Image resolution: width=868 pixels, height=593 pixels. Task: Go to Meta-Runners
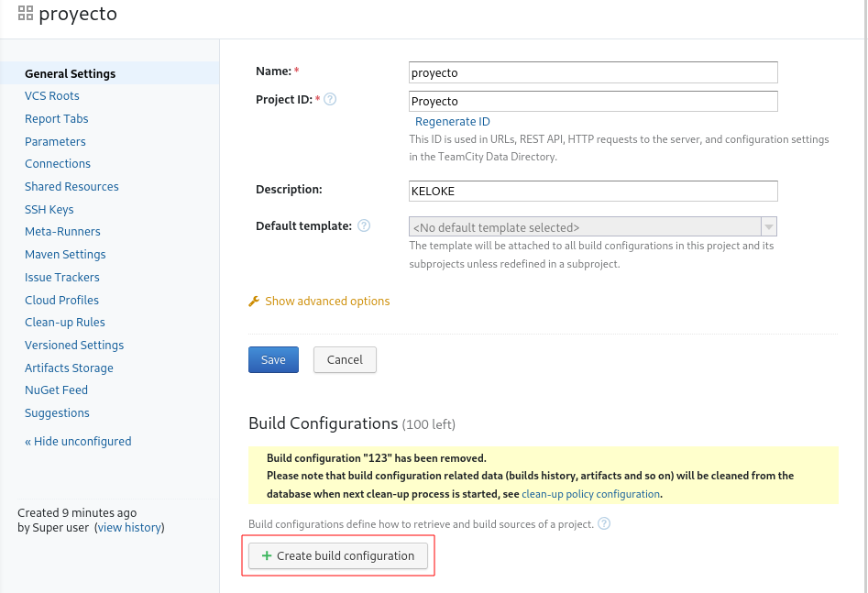[x=62, y=232]
